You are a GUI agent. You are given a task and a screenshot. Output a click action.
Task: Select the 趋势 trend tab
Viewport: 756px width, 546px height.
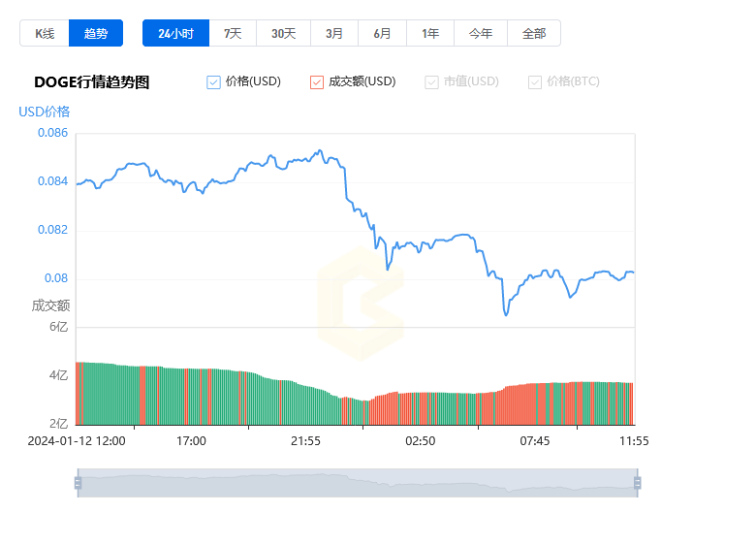(96, 33)
